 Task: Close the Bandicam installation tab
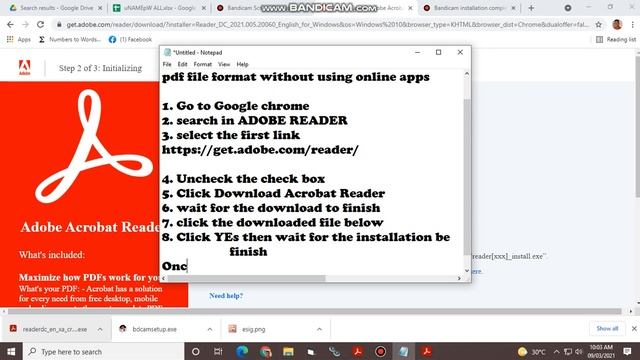(513, 8)
